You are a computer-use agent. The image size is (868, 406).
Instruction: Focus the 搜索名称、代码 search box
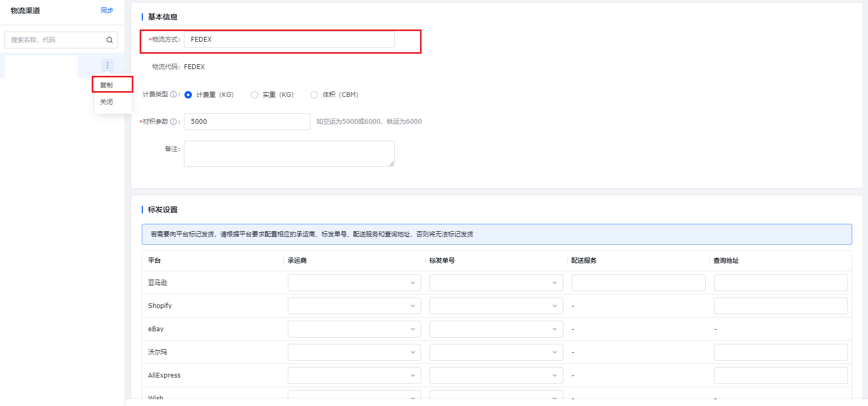coord(61,40)
